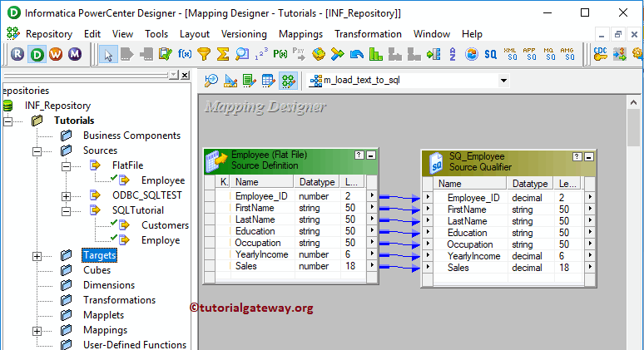The height and width of the screenshot is (350, 644).
Task: Click the checklist transformation icon before f(x)
Action: coord(166,54)
